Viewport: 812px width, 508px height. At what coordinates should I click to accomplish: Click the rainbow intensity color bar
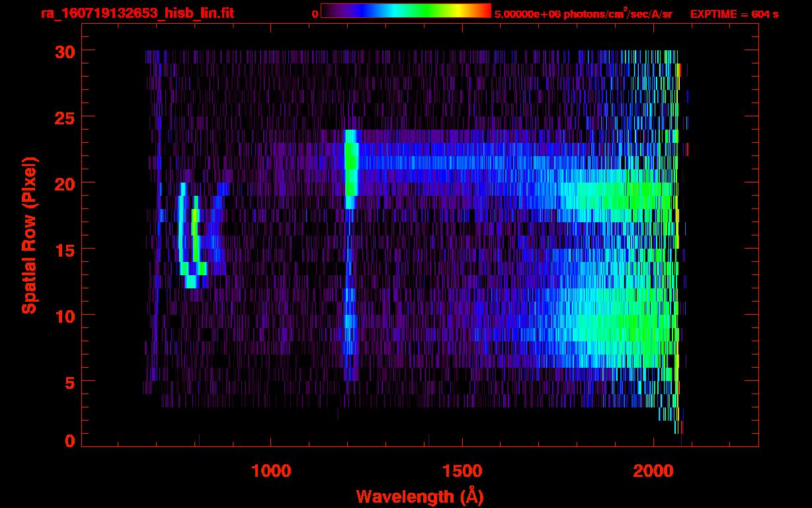406,11
